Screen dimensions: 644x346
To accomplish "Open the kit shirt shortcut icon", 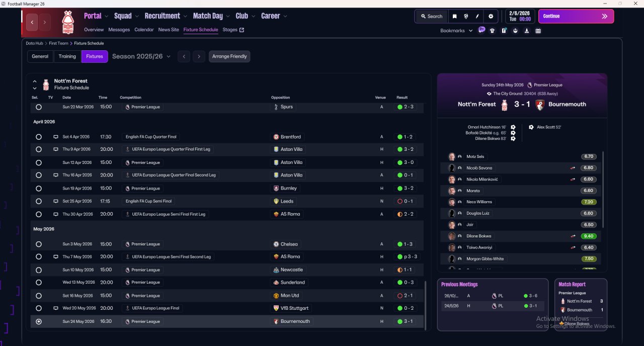I will [x=492, y=31].
